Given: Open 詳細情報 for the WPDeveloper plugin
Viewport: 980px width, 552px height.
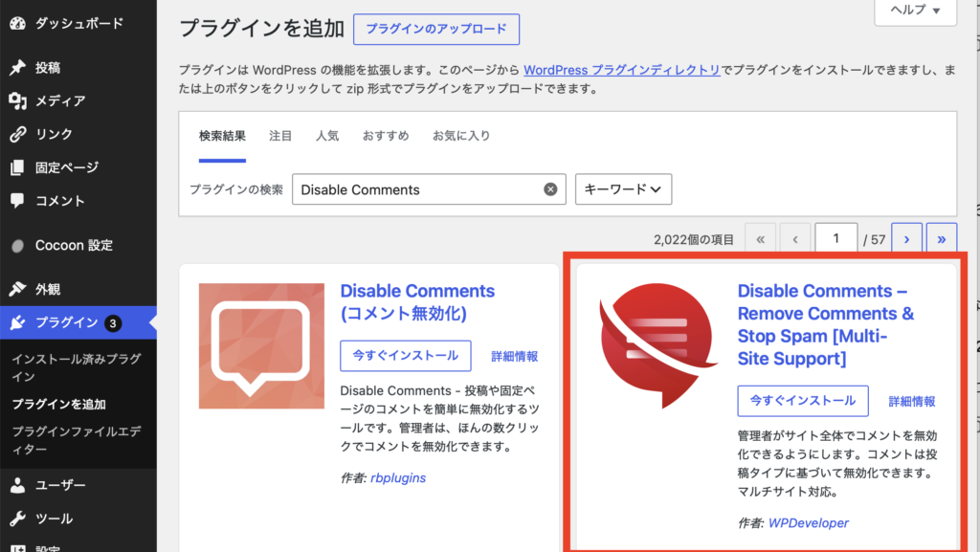Looking at the screenshot, I should 912,401.
